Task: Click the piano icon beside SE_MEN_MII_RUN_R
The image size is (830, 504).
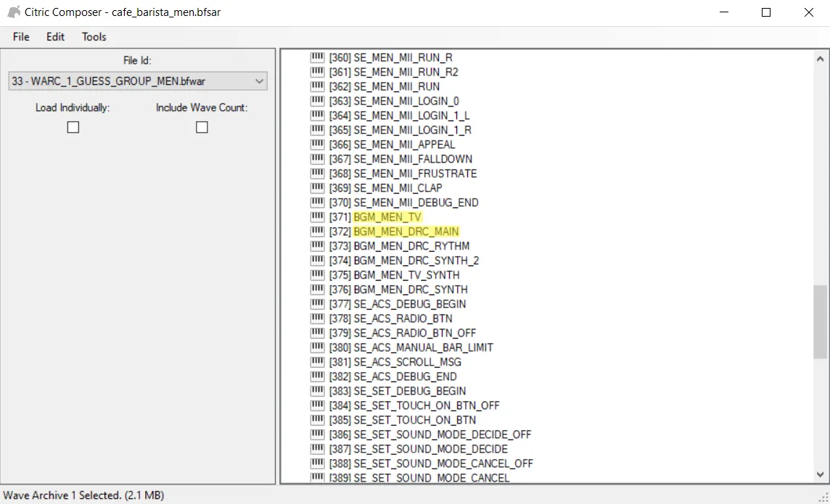Action: pos(317,57)
